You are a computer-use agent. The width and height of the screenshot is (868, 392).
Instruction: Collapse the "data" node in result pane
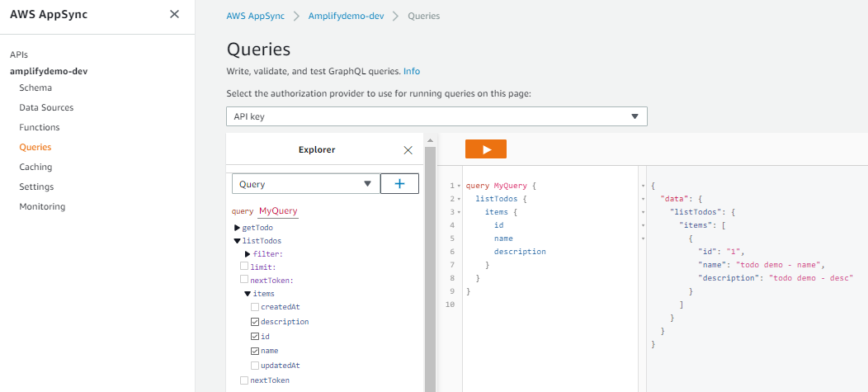click(x=643, y=199)
